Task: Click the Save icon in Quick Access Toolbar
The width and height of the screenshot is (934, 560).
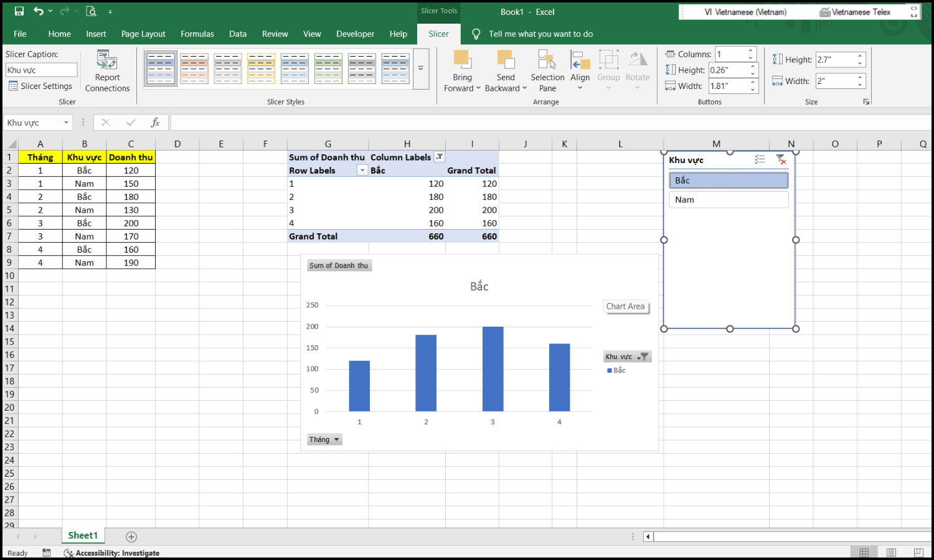Action: [x=18, y=11]
